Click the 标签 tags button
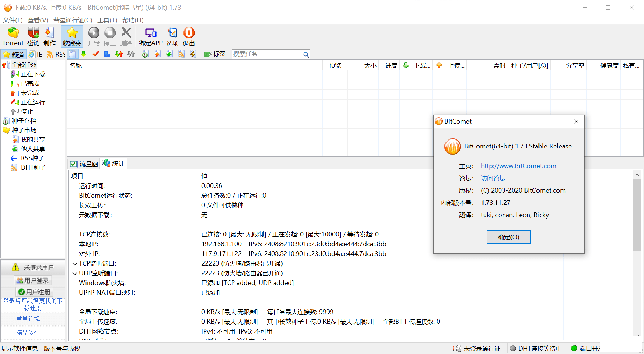644x354 pixels. click(x=215, y=54)
